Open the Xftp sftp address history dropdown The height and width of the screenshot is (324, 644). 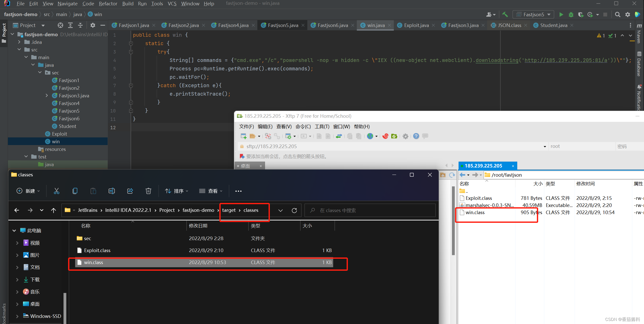[545, 147]
